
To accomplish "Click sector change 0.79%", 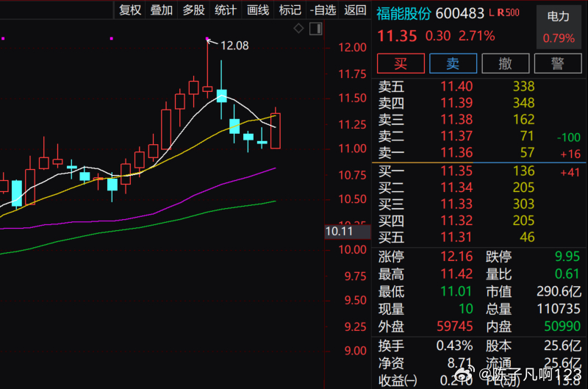I will [x=559, y=38].
